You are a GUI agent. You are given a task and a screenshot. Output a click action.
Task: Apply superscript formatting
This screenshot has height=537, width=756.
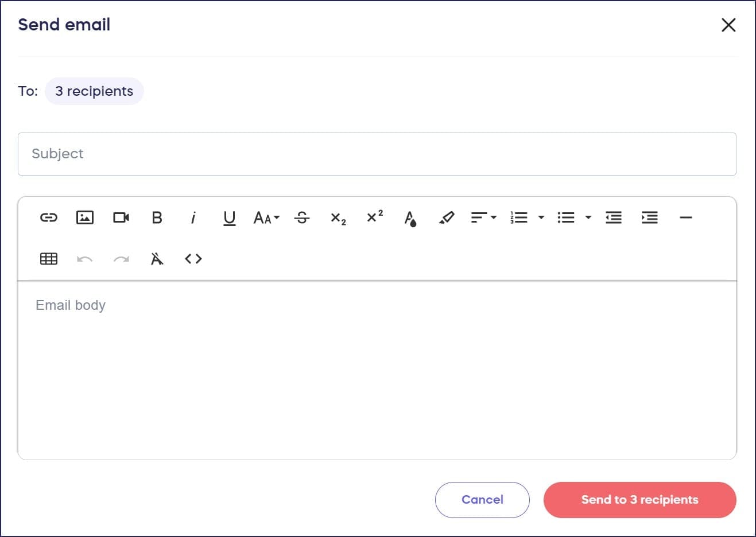374,217
